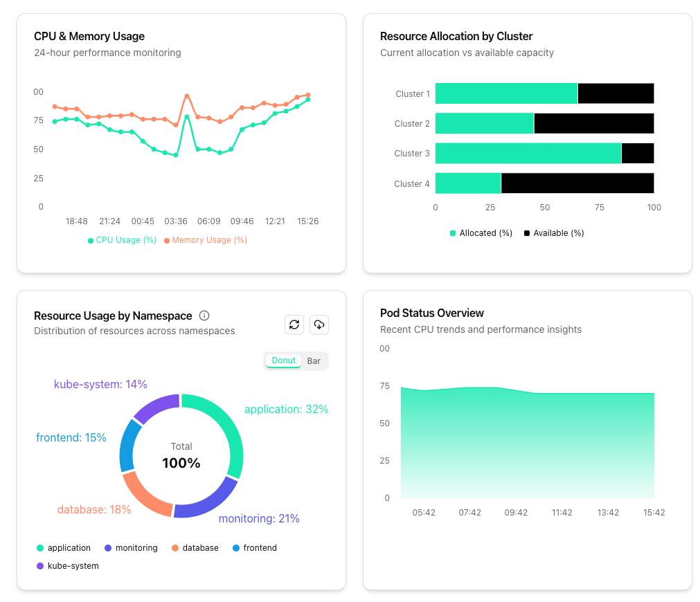The width and height of the screenshot is (700, 602).
Task: Click the 'Cluster 1' axis label
Action: coord(413,94)
